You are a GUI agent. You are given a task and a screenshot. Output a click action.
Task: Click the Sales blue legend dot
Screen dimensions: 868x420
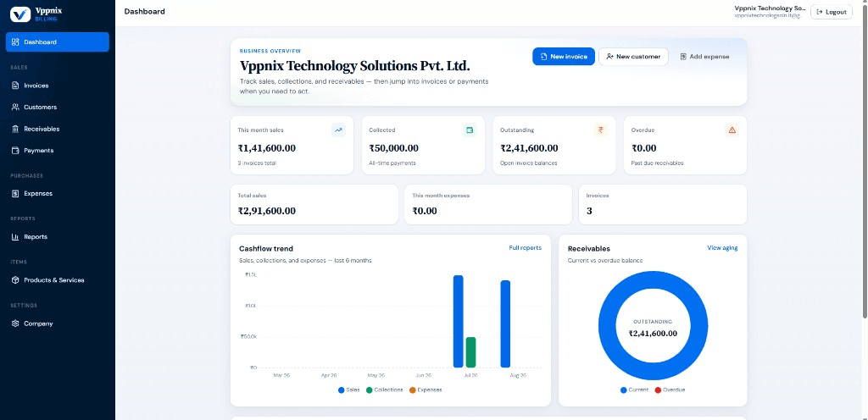[341, 390]
